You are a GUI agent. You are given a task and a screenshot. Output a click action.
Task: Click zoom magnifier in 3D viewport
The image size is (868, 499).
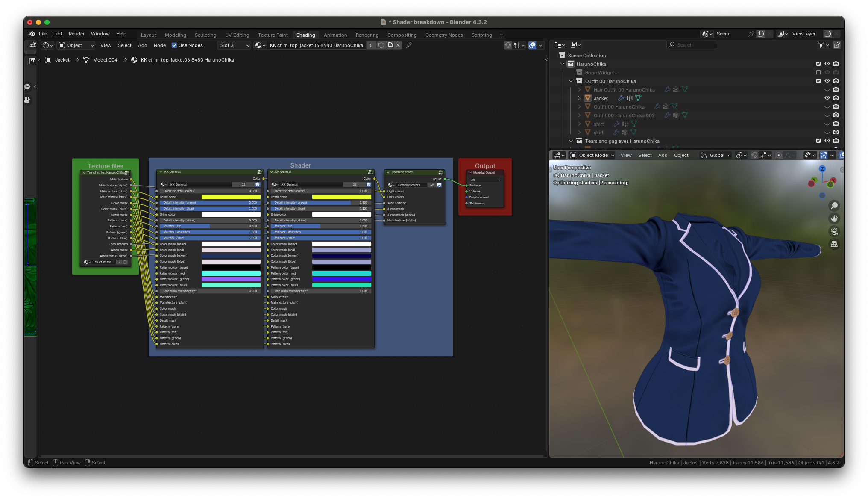[x=834, y=206]
